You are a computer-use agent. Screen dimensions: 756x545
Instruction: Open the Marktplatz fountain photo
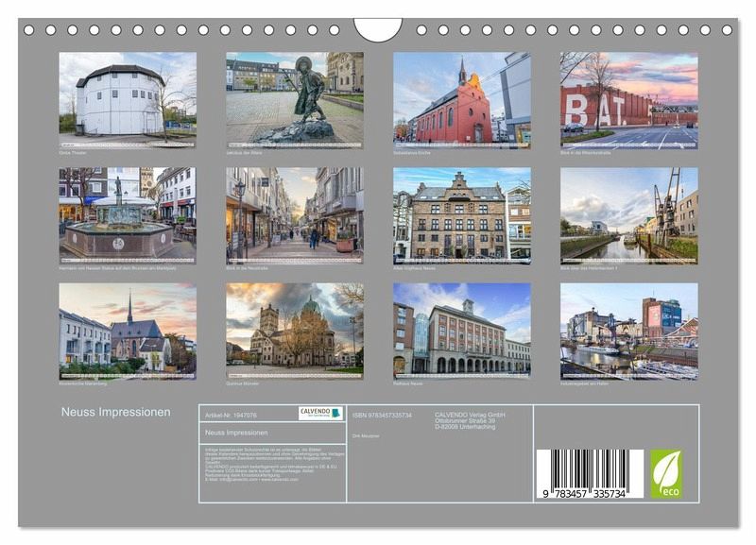tap(128, 213)
